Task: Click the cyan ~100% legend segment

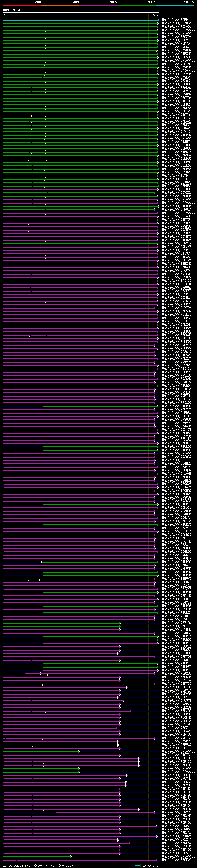Action: pos(175,6)
